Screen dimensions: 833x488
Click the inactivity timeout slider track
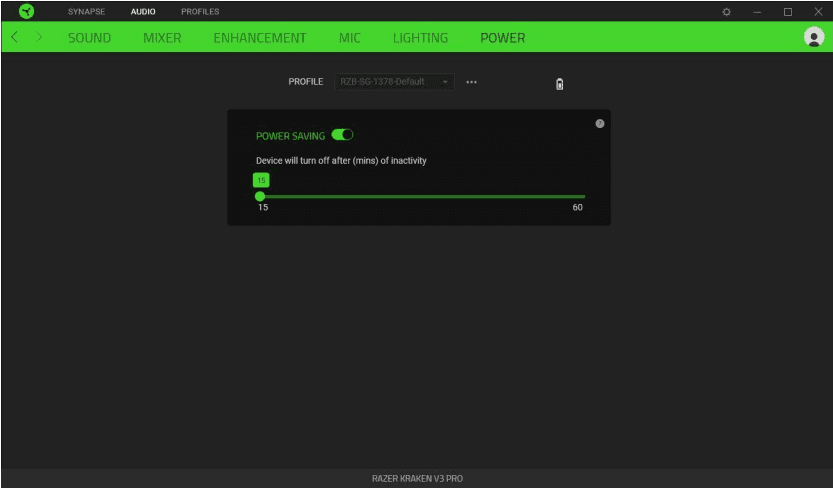pyautogui.click(x=422, y=196)
